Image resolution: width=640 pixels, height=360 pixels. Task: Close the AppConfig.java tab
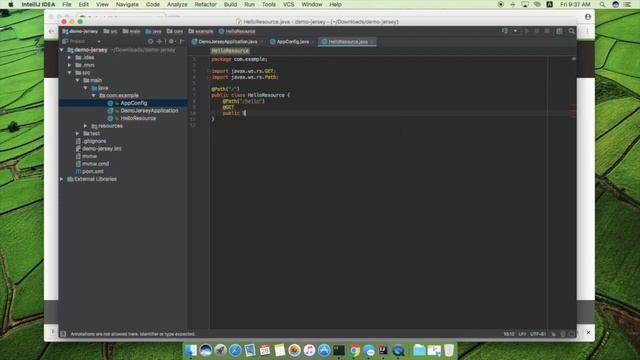click(x=313, y=42)
